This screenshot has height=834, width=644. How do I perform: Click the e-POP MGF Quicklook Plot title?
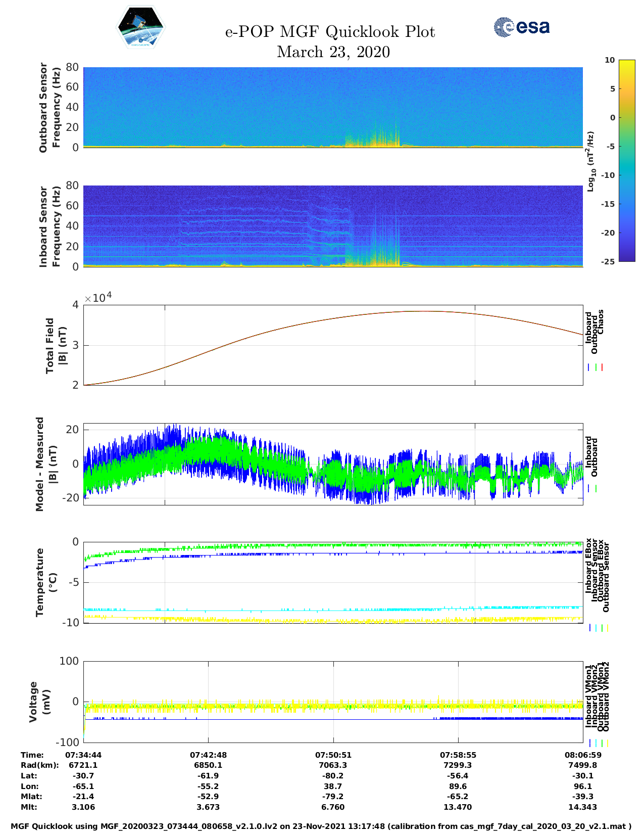pyautogui.click(x=330, y=32)
